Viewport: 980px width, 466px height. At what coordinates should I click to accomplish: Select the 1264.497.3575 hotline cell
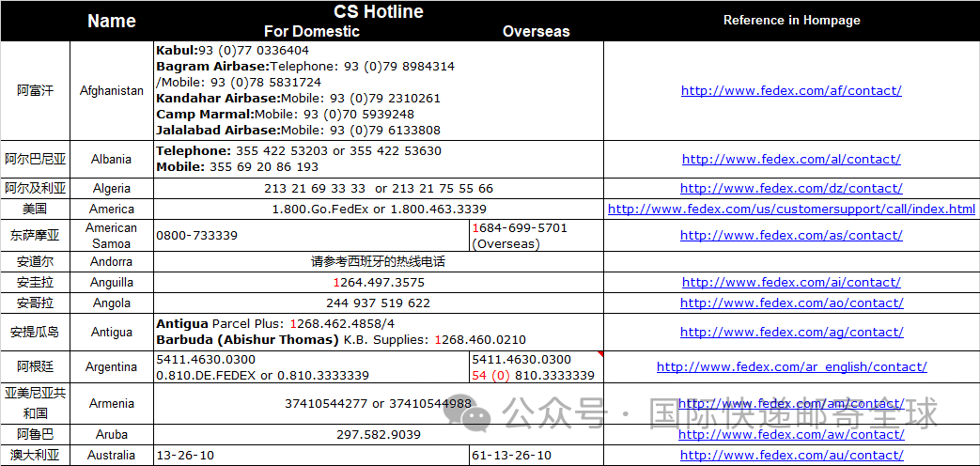tap(378, 283)
